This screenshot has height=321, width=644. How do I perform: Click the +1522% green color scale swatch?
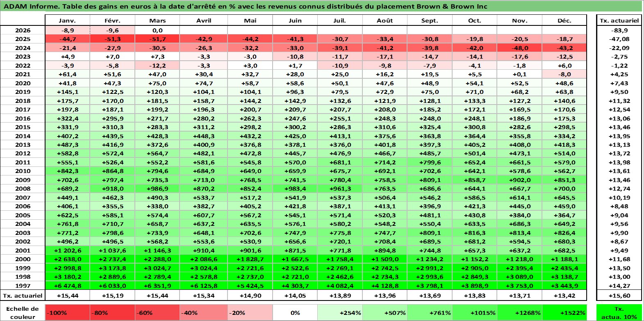564,312
